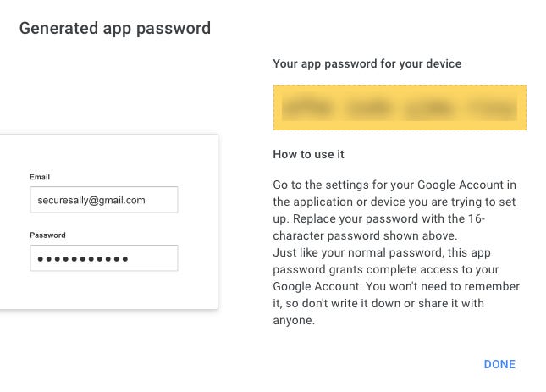Click the paragraph starting "Go to the settings"
This screenshot has width=546, height=392.
(394, 185)
